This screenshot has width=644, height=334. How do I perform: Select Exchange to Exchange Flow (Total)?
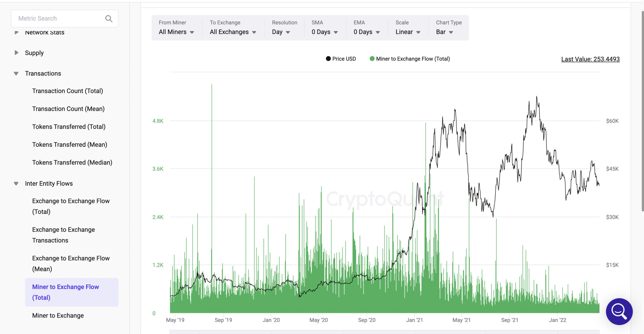pyautogui.click(x=71, y=206)
